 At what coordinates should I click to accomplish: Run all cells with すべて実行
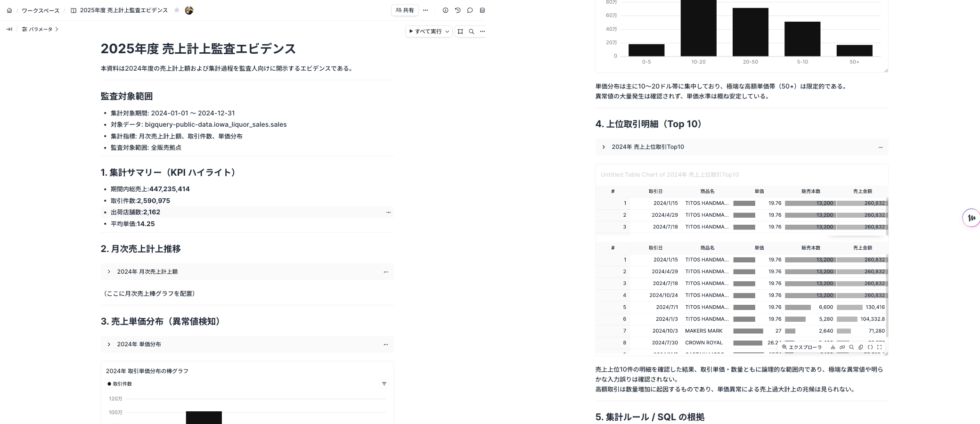coord(425,32)
